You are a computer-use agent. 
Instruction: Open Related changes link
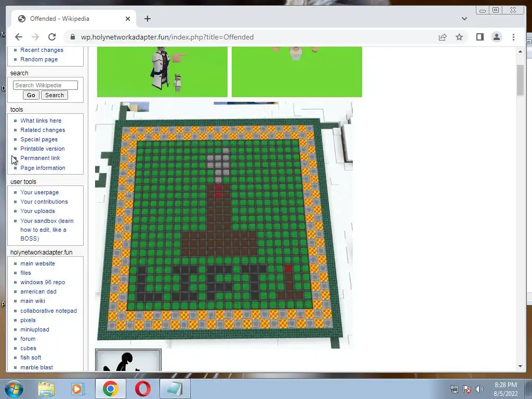pyautogui.click(x=43, y=130)
